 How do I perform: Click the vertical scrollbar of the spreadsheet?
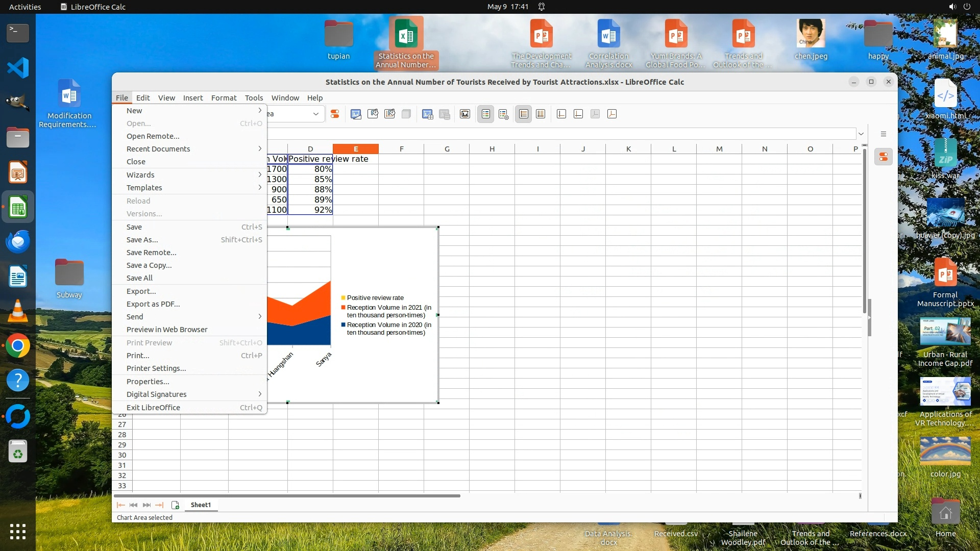[x=864, y=230]
